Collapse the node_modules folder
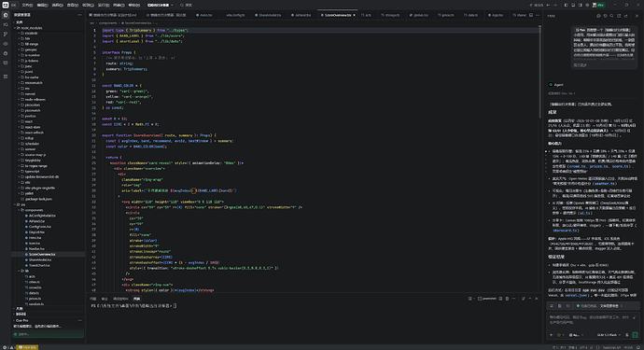The width and height of the screenshot is (644, 350). tap(31, 27)
